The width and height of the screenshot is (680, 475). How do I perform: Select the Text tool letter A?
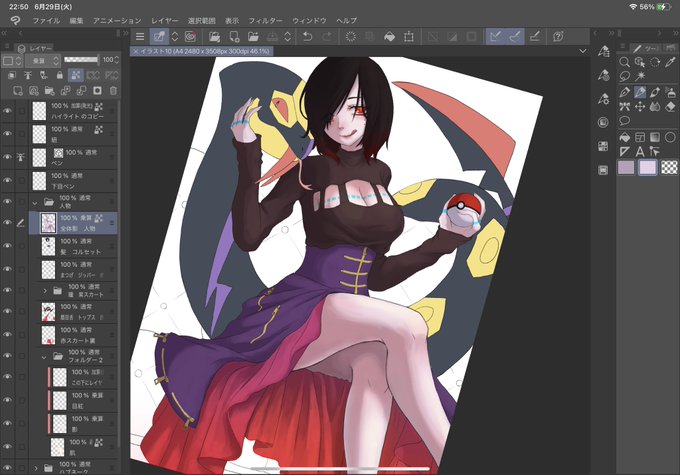click(640, 151)
